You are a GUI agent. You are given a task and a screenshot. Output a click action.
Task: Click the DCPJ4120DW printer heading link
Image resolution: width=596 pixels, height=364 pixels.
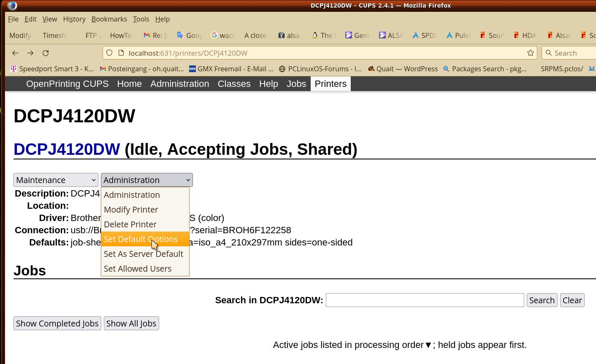[x=67, y=149]
